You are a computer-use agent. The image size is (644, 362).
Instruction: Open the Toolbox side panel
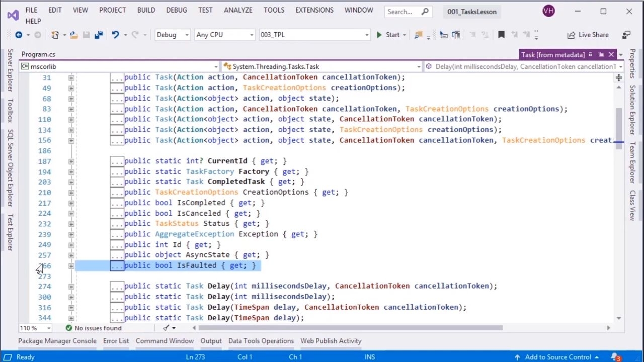(10, 110)
